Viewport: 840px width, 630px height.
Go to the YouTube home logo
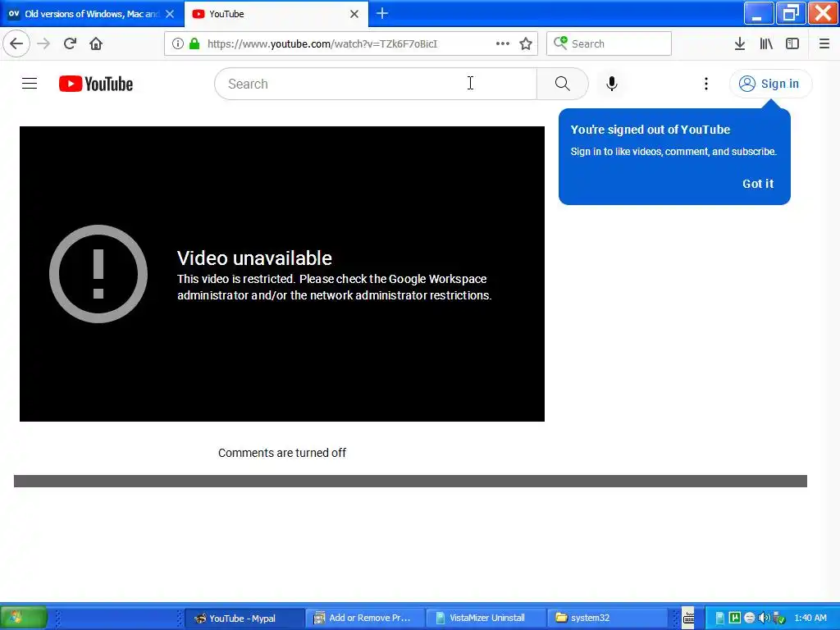(x=96, y=84)
